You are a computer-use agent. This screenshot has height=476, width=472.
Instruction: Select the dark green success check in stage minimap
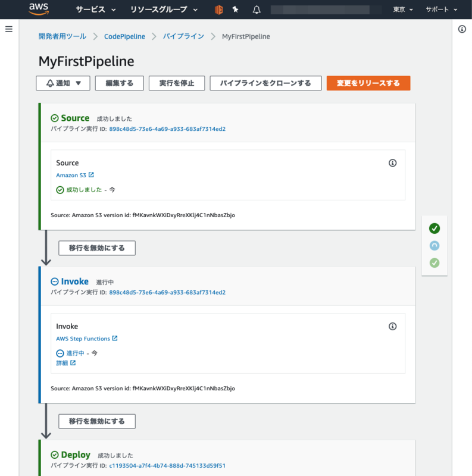(x=435, y=228)
